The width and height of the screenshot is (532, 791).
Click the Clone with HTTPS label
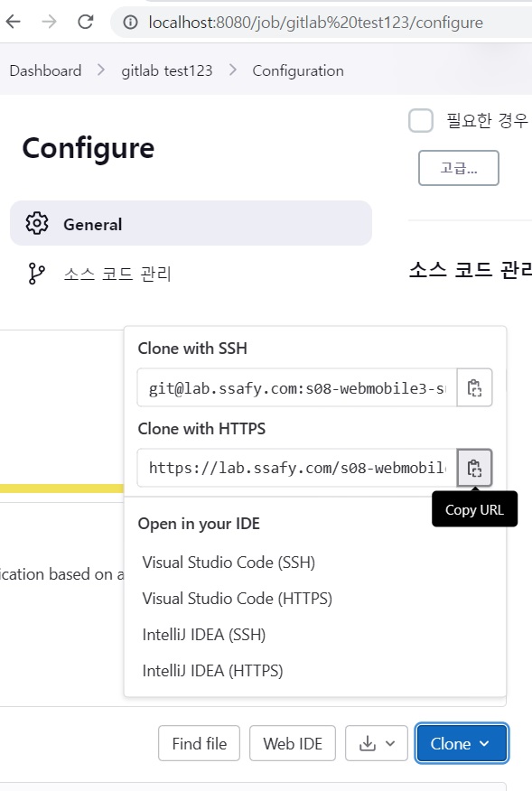pos(201,428)
